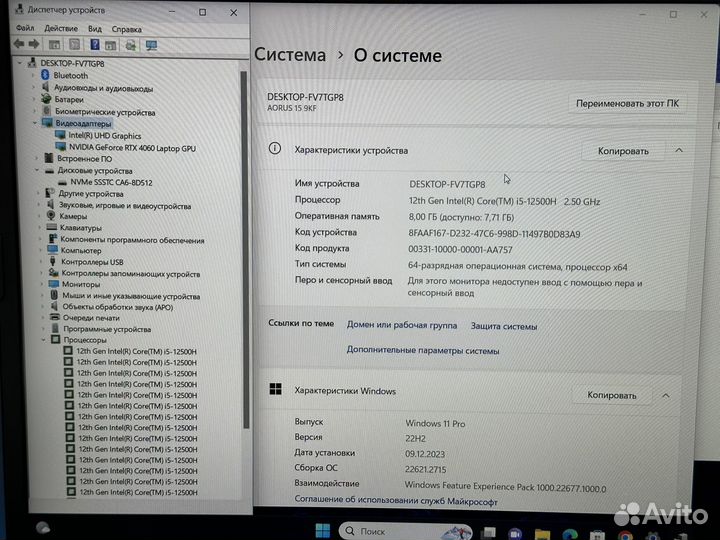Image resolution: width=720 pixels, height=540 pixels.
Task: Click the Встроенное ПО firmware icon
Action: click(49, 158)
